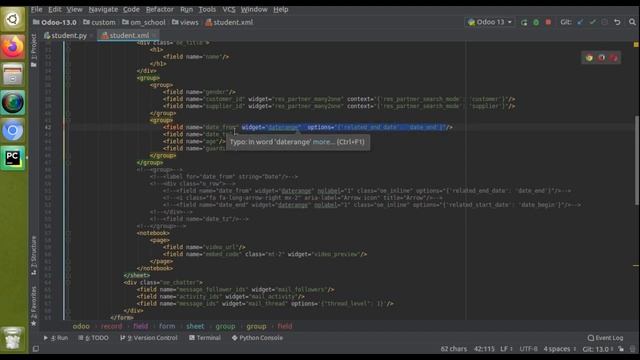Open the Trash from the dock
The height and width of the screenshot is (360, 640).
[x=13, y=338]
